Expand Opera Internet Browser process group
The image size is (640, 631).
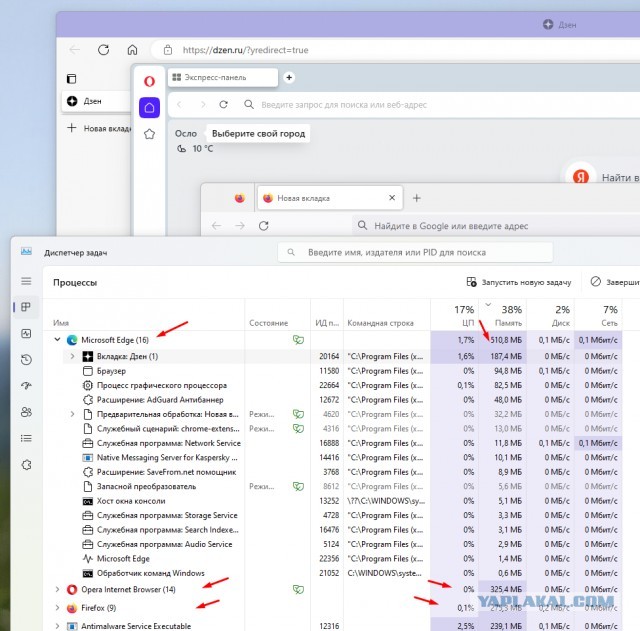pos(58,589)
